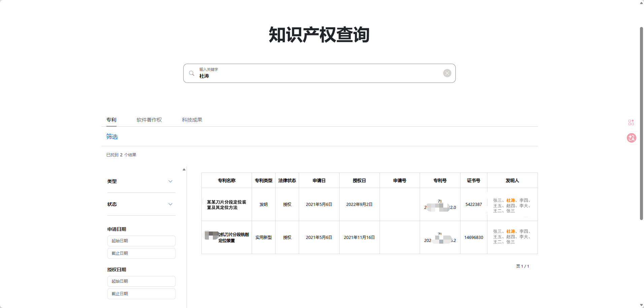
Task: Click the 证书号 column header
Action: click(474, 181)
